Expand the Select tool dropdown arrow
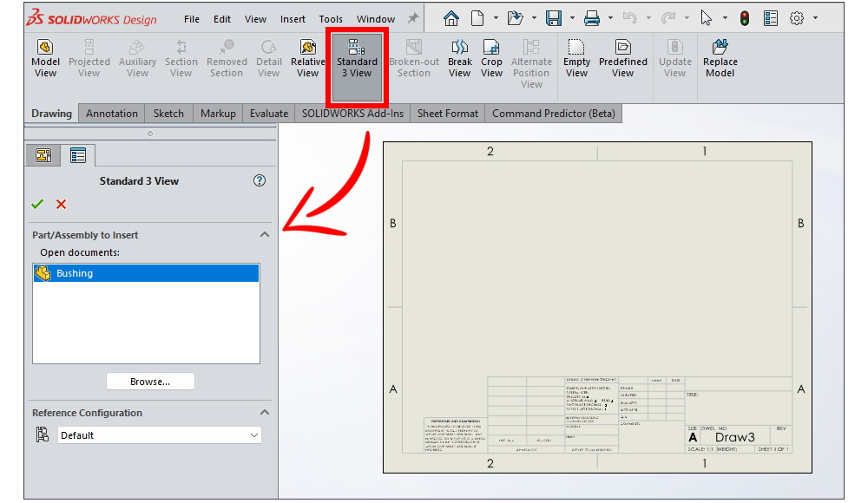Screen dimensions: 868x503 click(725, 18)
